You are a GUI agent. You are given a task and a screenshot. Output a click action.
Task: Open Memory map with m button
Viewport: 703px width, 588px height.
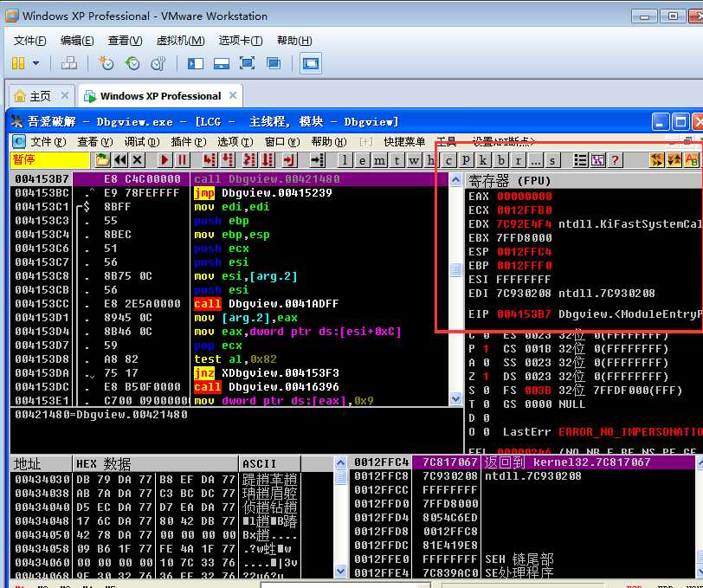pyautogui.click(x=379, y=160)
